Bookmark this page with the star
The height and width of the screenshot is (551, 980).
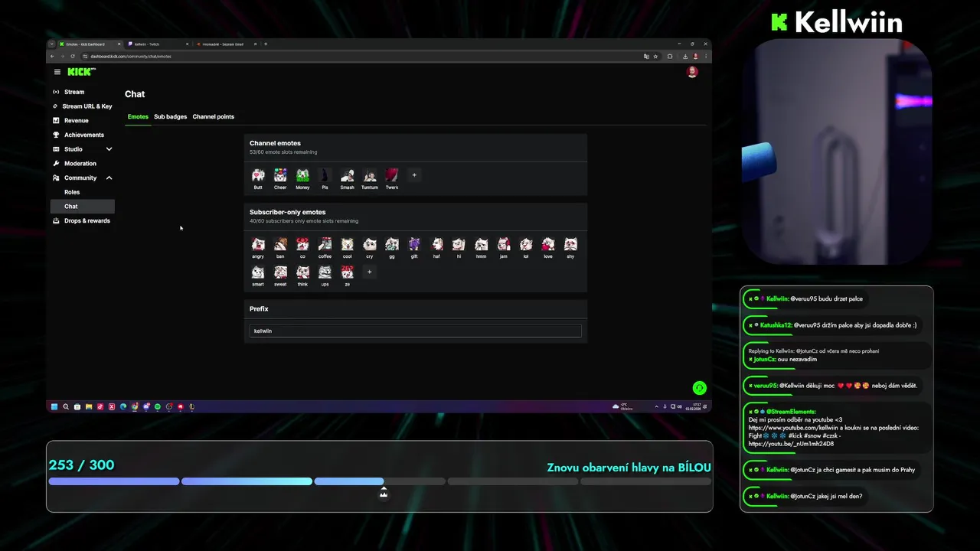(655, 56)
